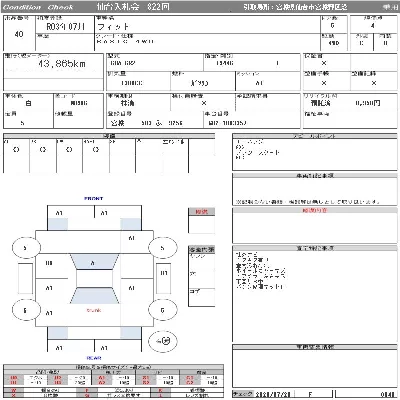Screen dimensions: 400x400
Task: Click the rear-left tire circle
Action: pos(26,310)
